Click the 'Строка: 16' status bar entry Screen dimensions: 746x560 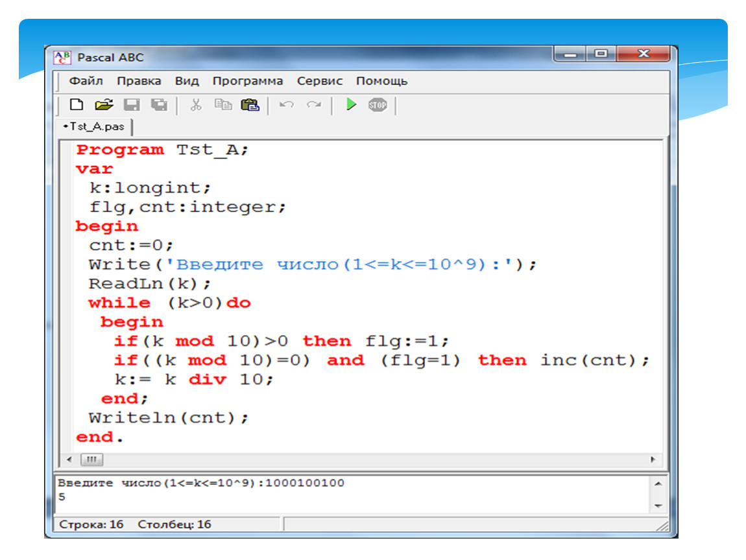tap(91, 524)
